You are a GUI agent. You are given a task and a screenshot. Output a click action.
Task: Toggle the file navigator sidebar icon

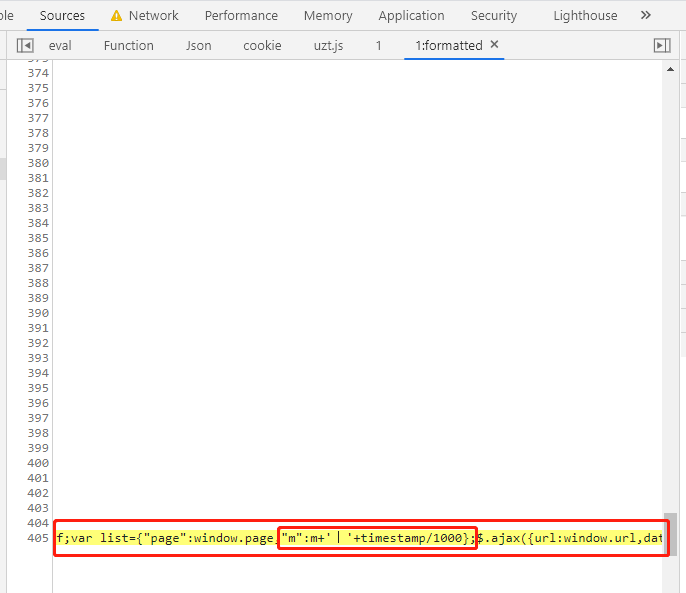point(25,45)
